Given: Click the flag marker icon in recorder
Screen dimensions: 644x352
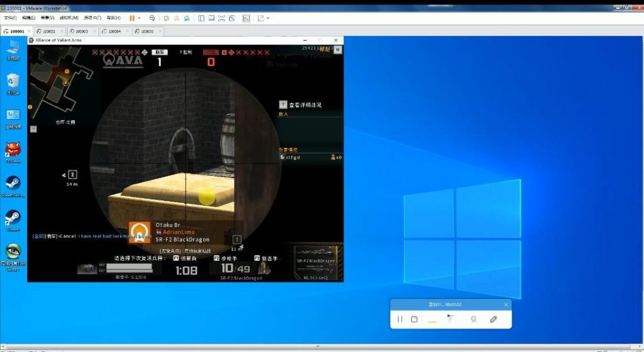Looking at the screenshot, I should coord(450,319).
